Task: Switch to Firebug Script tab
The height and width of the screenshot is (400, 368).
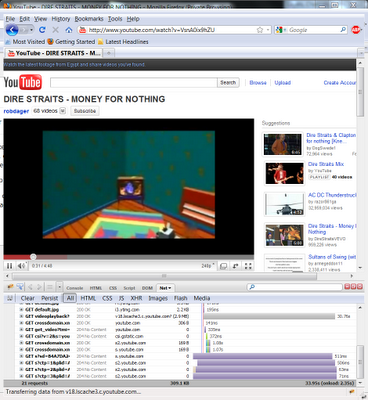Action: pyautogui.click(x=129, y=288)
